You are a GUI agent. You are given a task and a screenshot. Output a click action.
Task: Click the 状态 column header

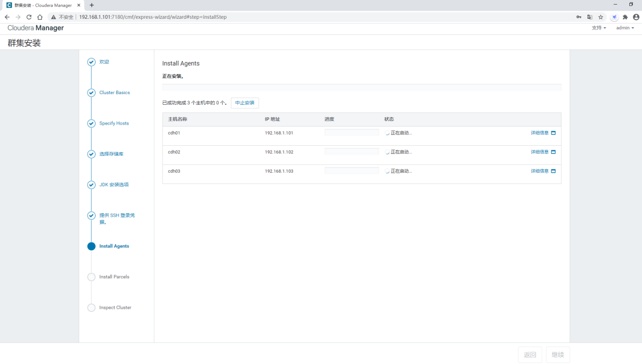389,119
